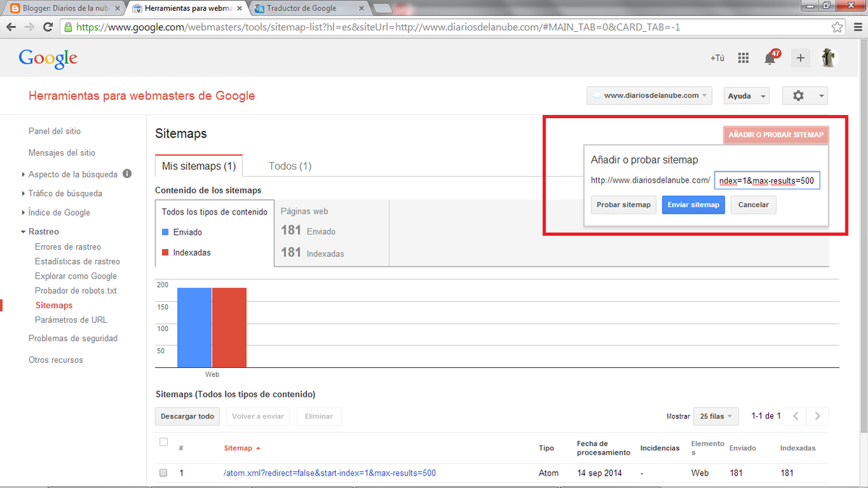Open the user profile avatar
The image size is (868, 488).
(829, 58)
